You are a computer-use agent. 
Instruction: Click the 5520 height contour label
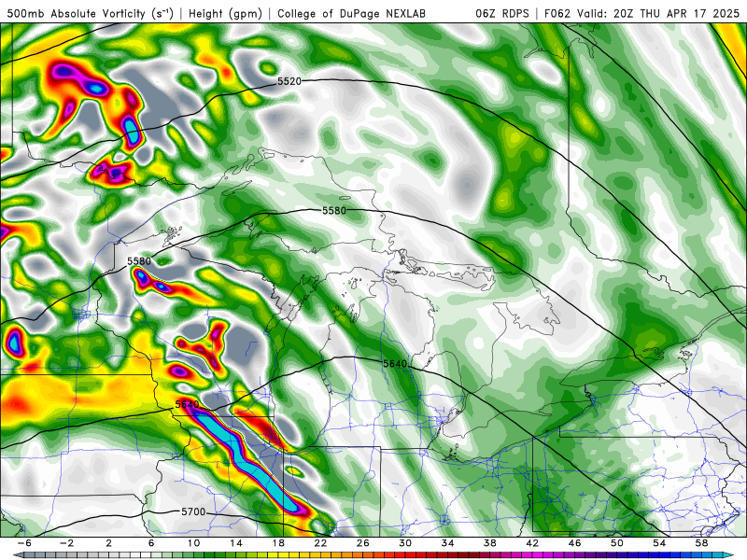tap(289, 81)
